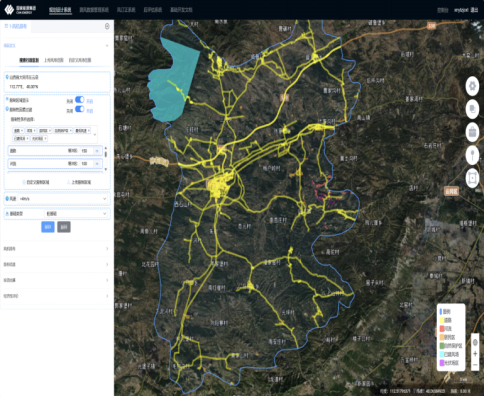Click the blue save button
Viewport: 484px width, 396px height.
pos(48,227)
